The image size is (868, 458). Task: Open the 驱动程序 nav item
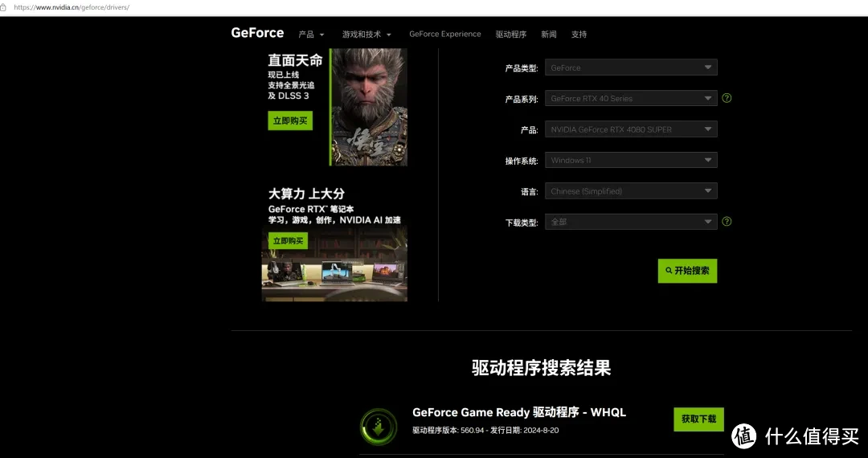511,35
